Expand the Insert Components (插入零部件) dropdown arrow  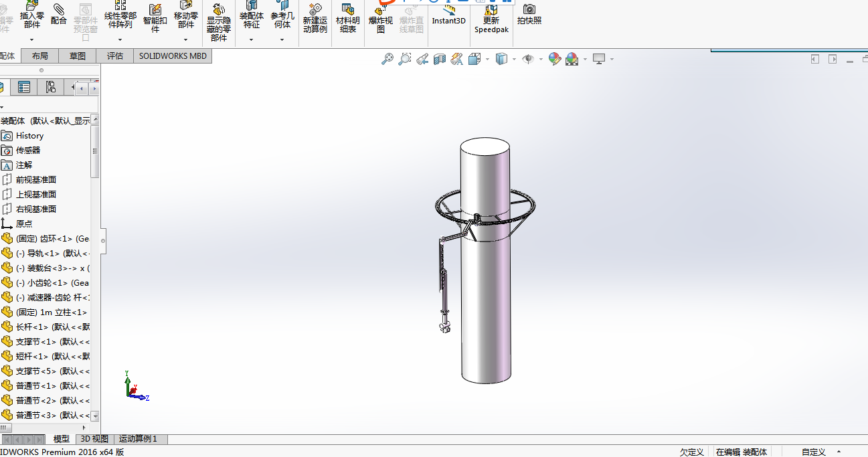[x=31, y=39]
